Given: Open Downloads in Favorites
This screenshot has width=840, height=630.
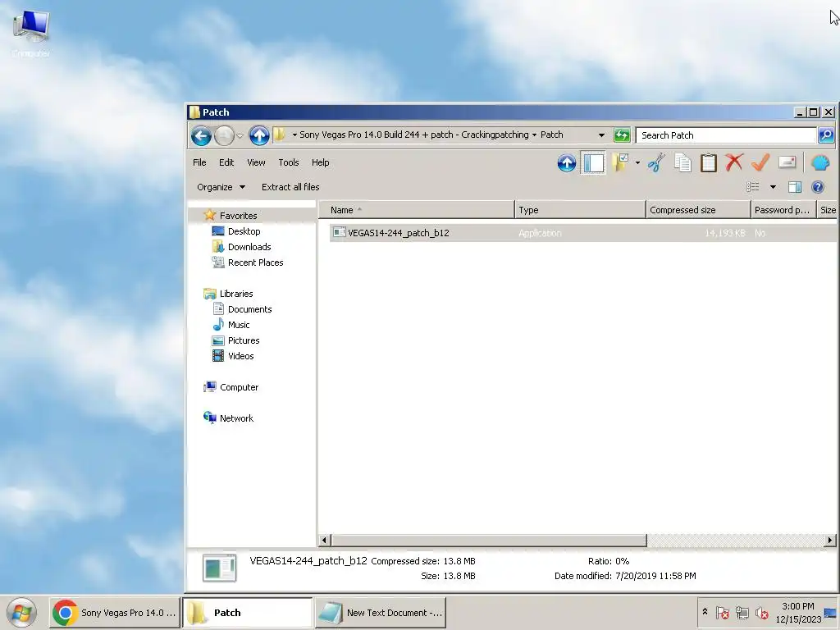Looking at the screenshot, I should [x=249, y=247].
